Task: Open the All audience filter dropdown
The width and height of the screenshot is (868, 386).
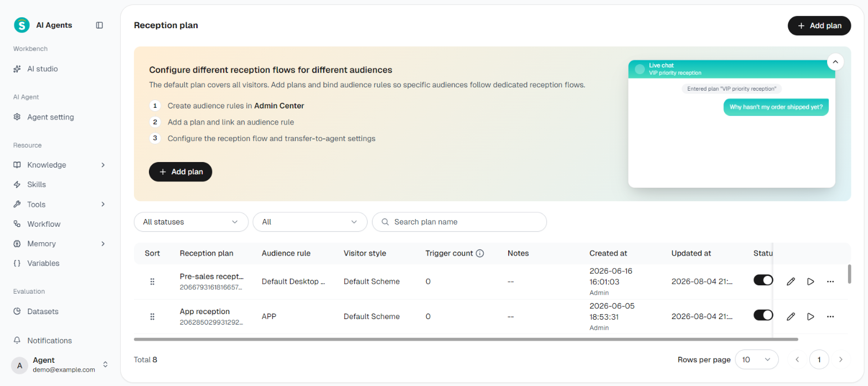Action: coord(310,222)
